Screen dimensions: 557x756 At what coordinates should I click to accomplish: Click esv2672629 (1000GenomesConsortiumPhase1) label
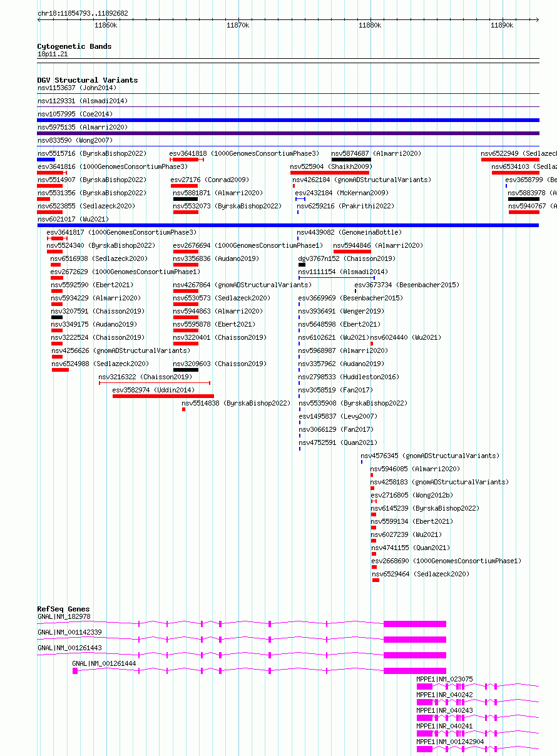125,272
